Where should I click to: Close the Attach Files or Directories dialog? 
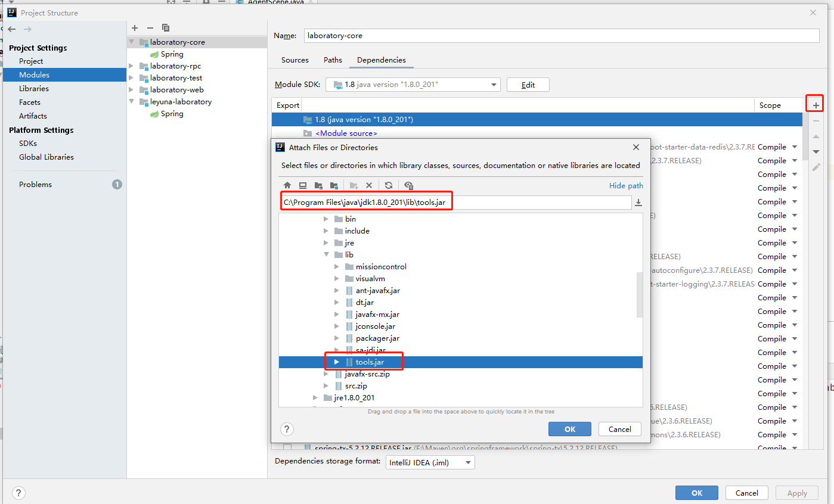coord(636,147)
